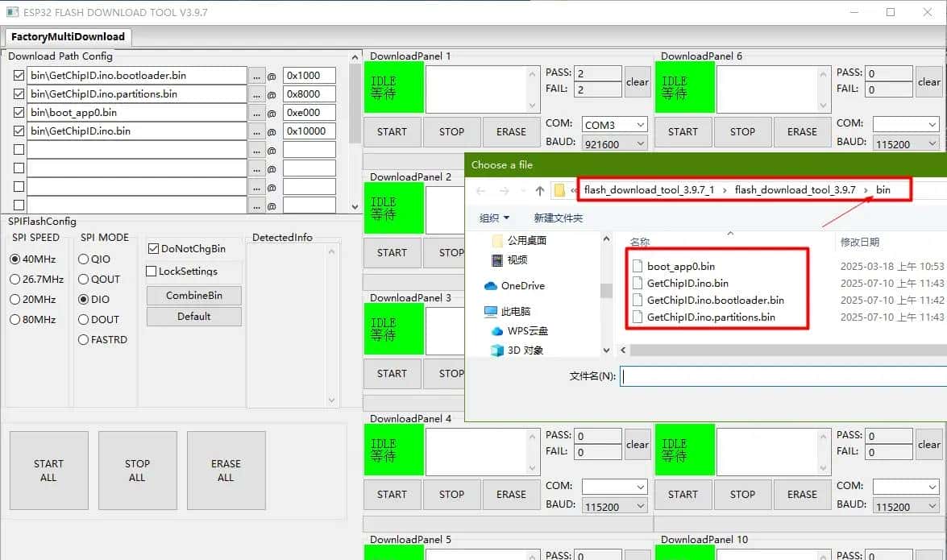Switch to the FactoryMultiDownload tab
This screenshot has height=560, width=947.
(69, 36)
